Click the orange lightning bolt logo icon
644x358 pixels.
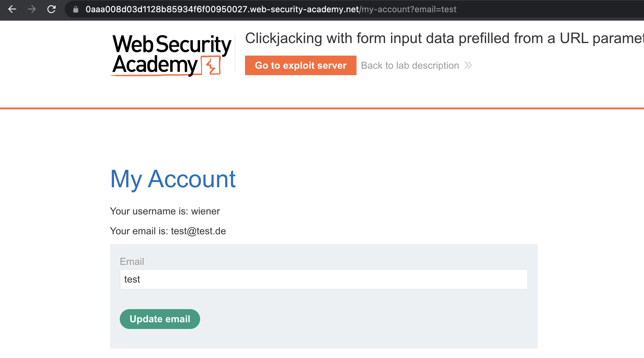211,65
